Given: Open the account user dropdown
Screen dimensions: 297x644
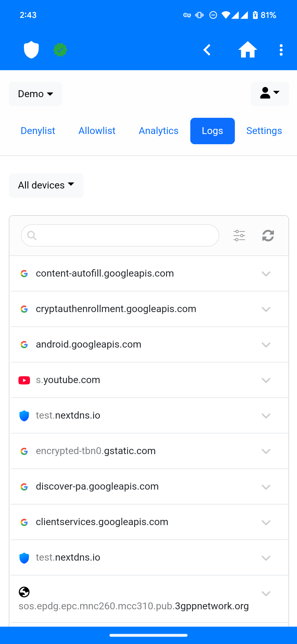Looking at the screenshot, I should click(269, 94).
